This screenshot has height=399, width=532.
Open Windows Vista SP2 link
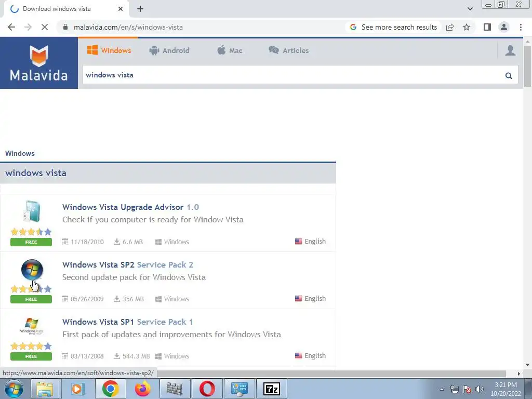pos(128,264)
